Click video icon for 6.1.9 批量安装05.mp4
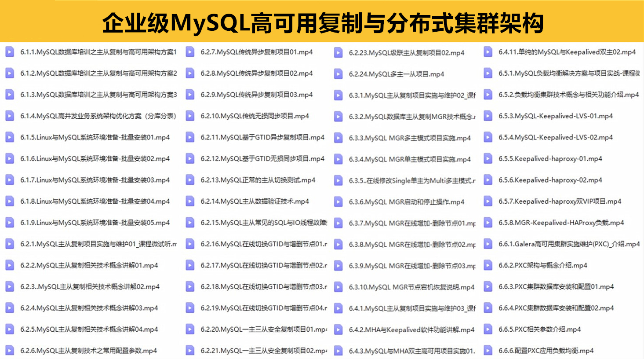The height and width of the screenshot is (359, 644). [10, 223]
